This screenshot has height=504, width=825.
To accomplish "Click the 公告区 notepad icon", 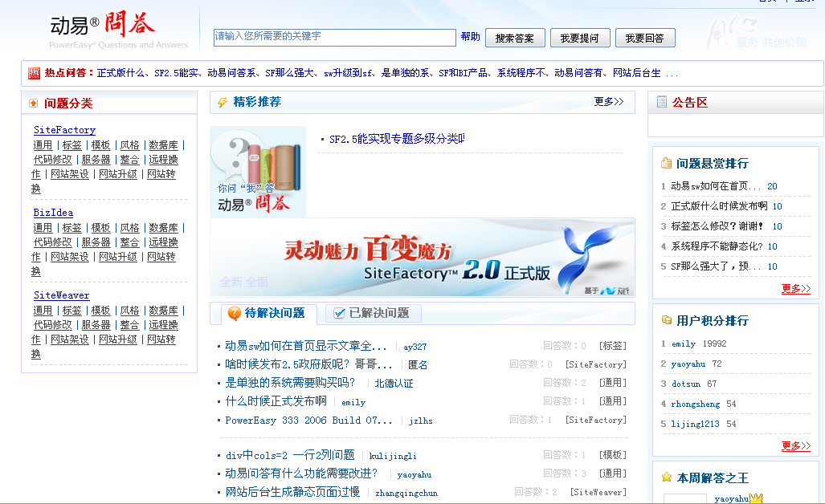I will (x=662, y=102).
